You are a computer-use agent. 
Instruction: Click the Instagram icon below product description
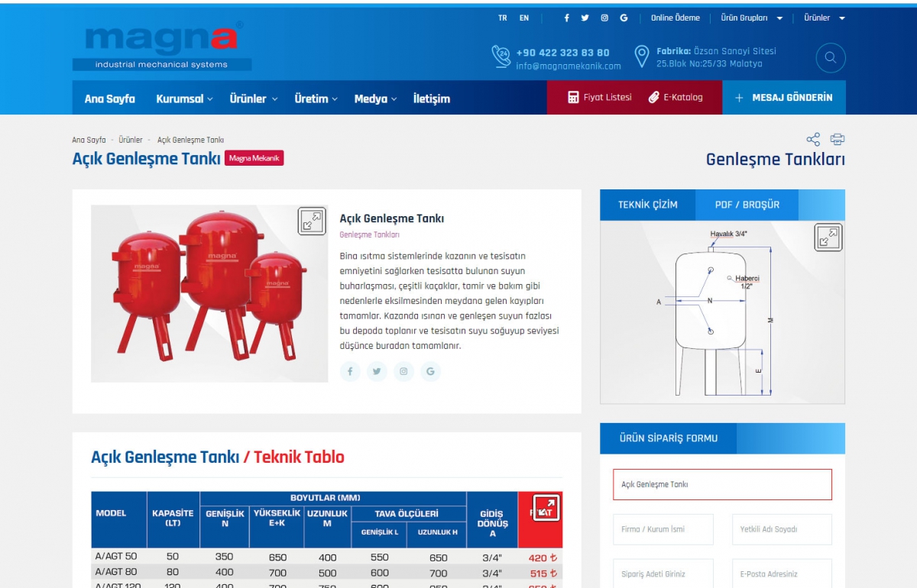[x=403, y=371]
